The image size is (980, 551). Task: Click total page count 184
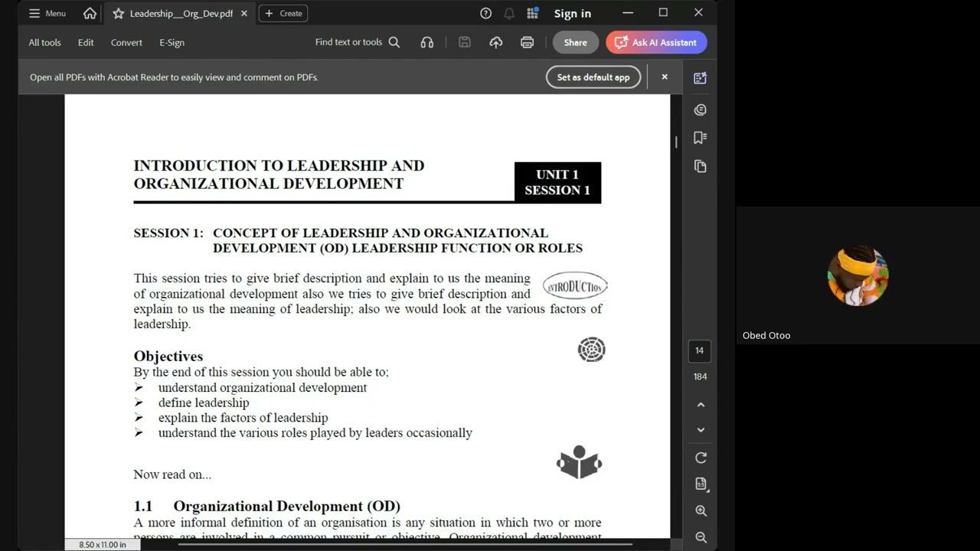click(700, 377)
